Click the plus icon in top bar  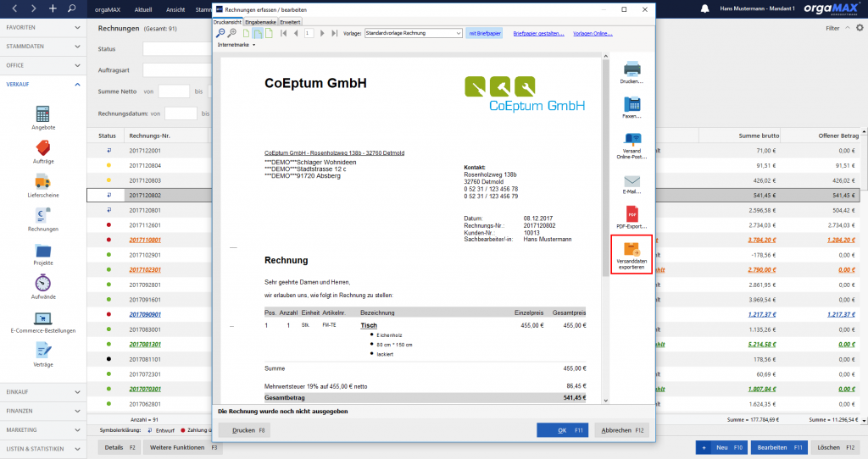click(x=53, y=8)
